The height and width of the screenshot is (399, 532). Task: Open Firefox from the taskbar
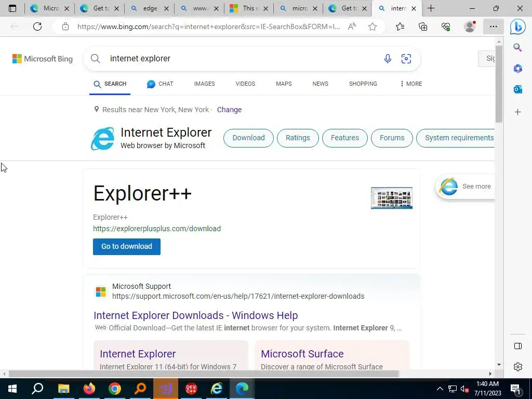(89, 389)
